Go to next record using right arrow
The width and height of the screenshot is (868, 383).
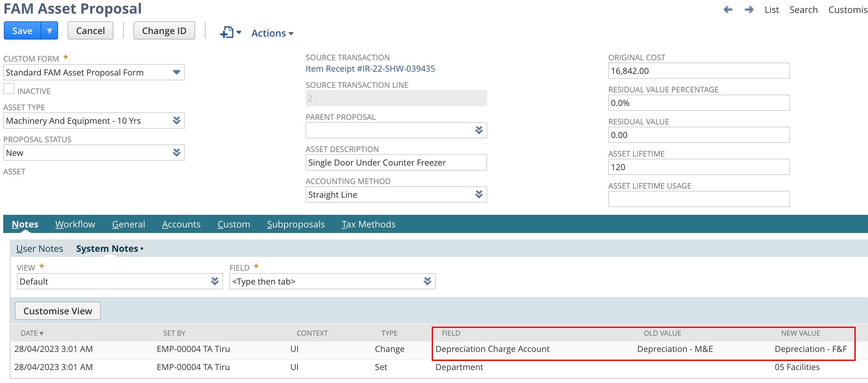tap(749, 10)
